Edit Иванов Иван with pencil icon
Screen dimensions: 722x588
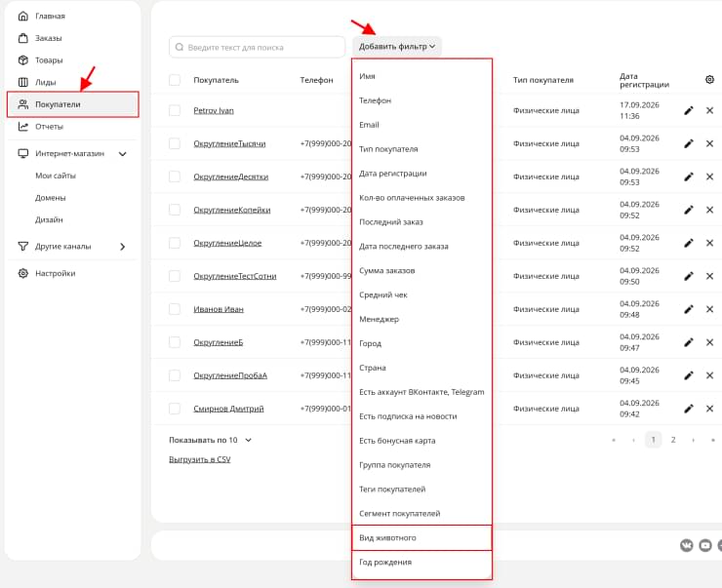tap(689, 309)
